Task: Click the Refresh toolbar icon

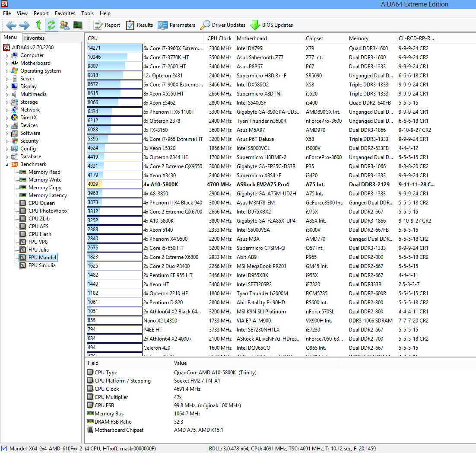Action: click(x=51, y=25)
